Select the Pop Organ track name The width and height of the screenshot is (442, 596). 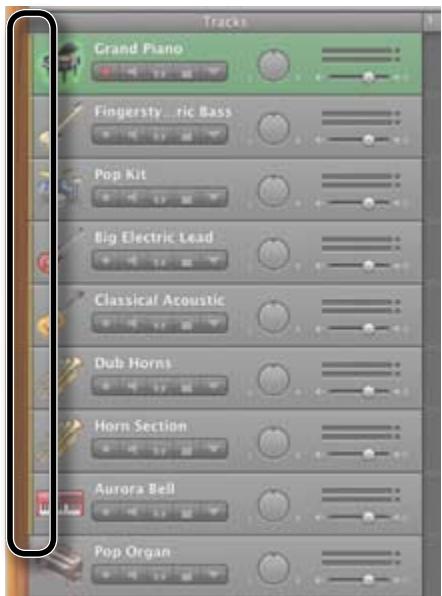tap(132, 552)
